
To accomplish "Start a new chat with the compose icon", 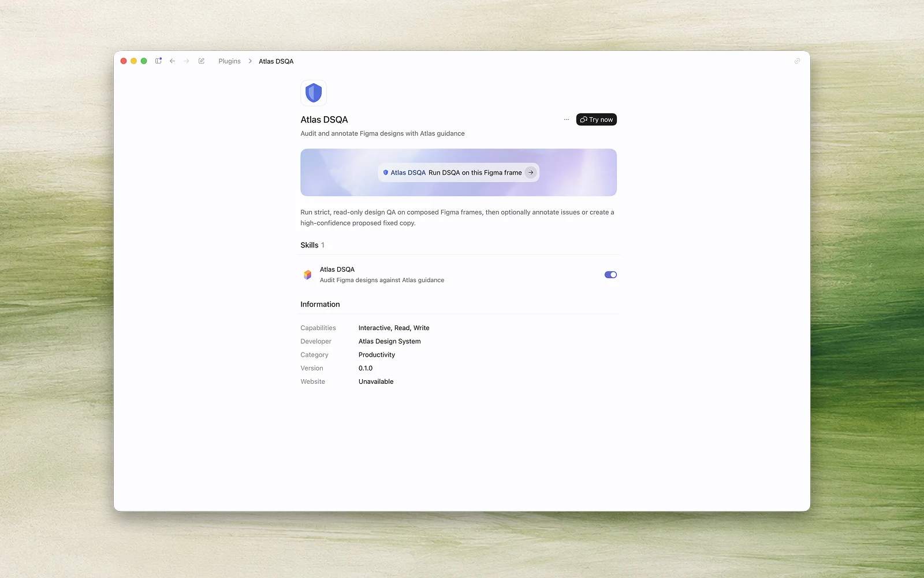I will coord(202,61).
